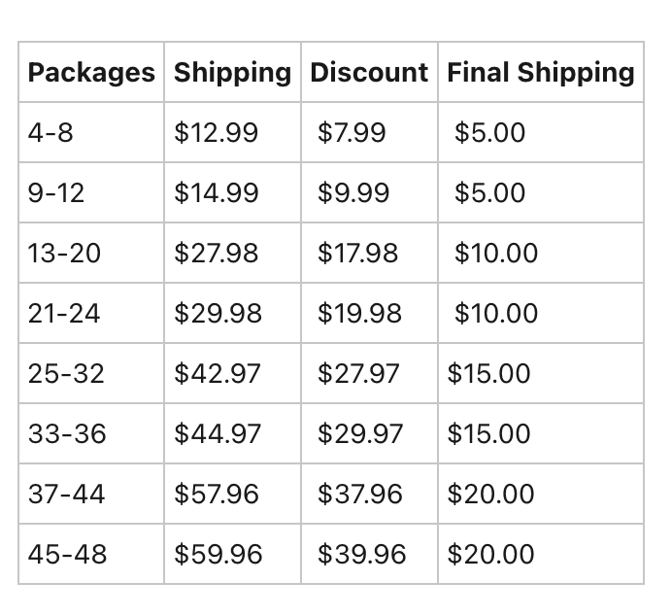Select the 21-24 packages cell
The width and height of the screenshot is (672, 616).
pos(64,313)
